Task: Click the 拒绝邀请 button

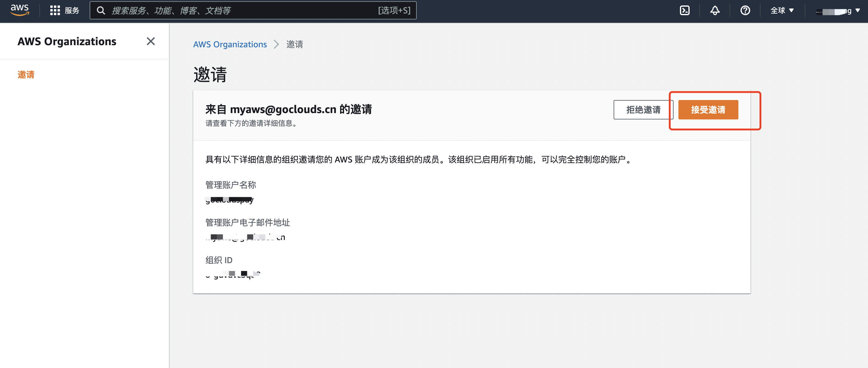Action: (643, 110)
